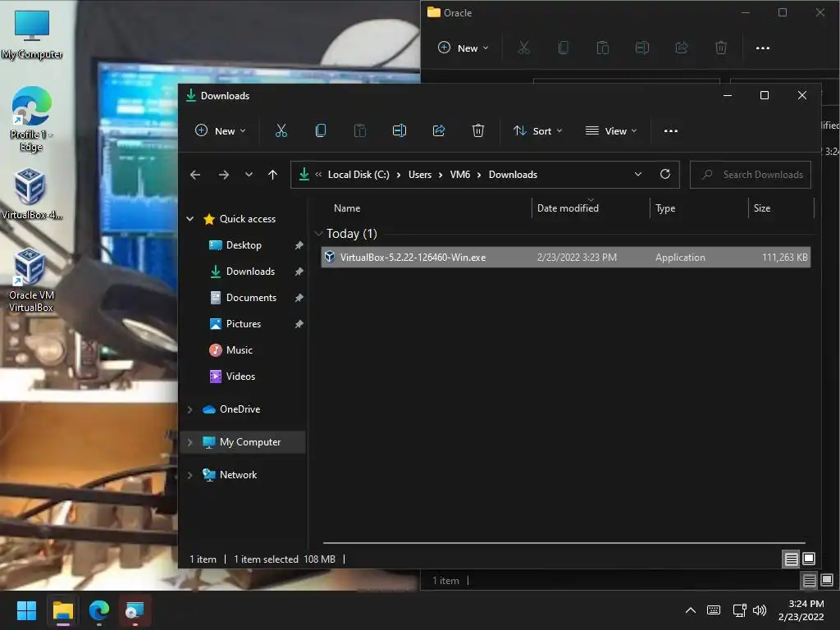Open Music in the sidebar
This screenshot has height=630, width=840.
239,349
